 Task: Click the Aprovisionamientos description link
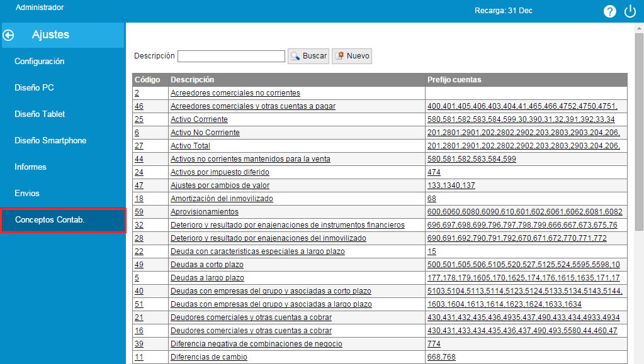point(205,212)
